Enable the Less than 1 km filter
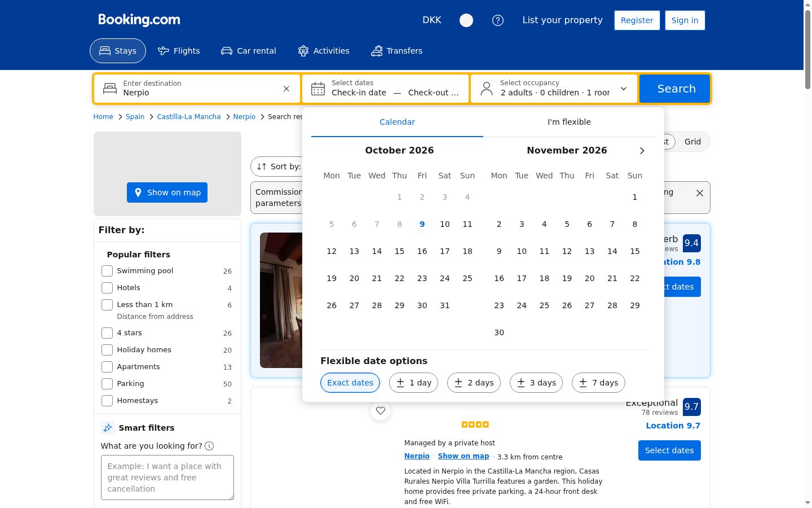Screen dimensions: 812x508 (x=107, y=305)
